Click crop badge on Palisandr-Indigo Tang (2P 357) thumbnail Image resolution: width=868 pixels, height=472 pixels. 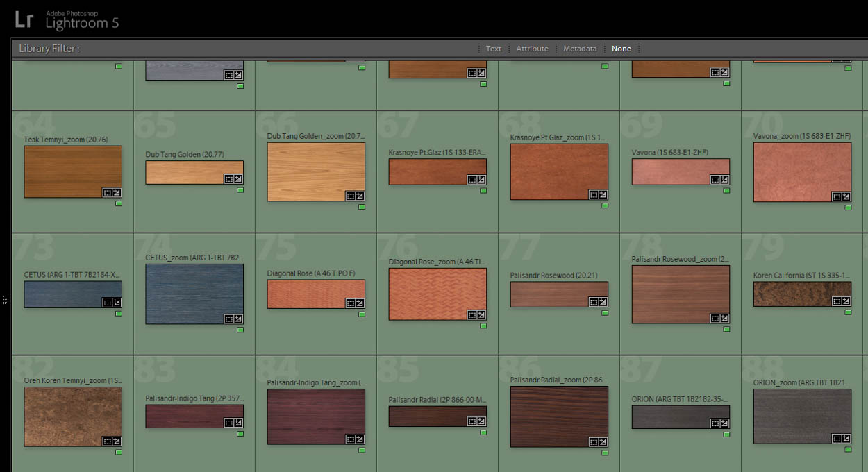(228, 422)
